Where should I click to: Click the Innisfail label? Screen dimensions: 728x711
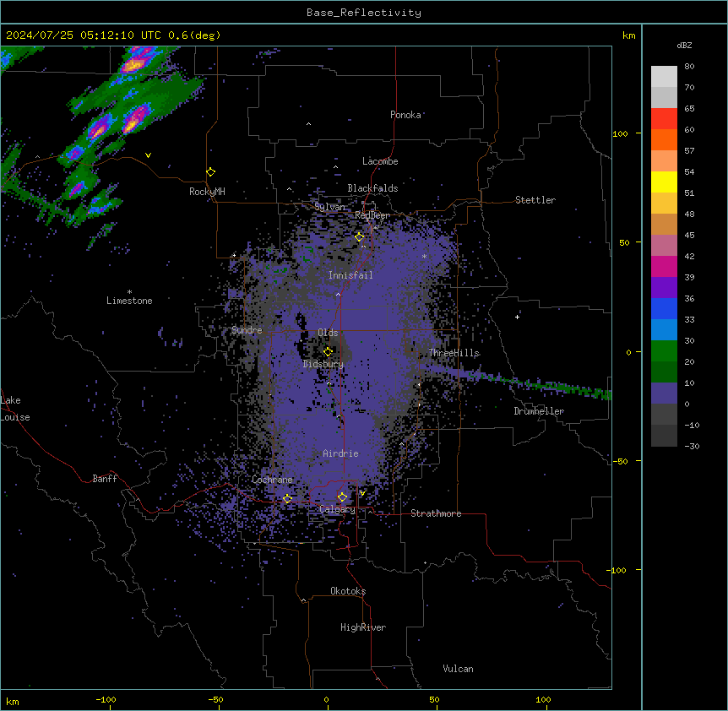tap(350, 275)
